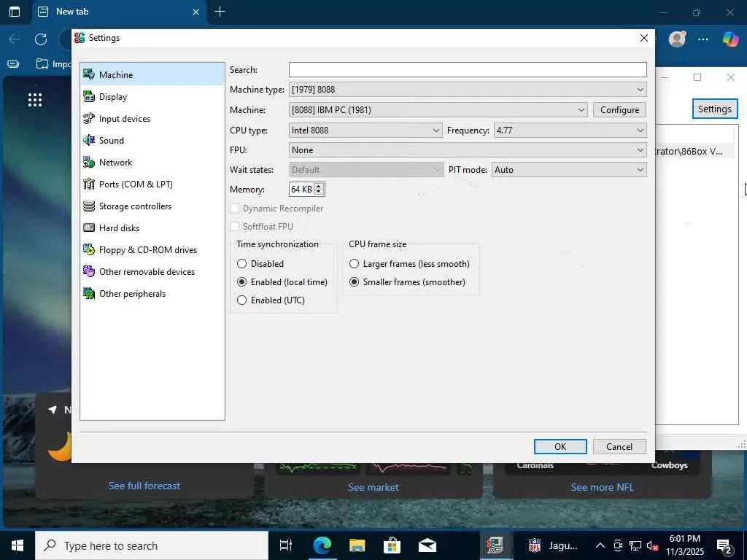The height and width of the screenshot is (560, 747).
Task: Open the Edge Copilot icon
Action: point(730,39)
